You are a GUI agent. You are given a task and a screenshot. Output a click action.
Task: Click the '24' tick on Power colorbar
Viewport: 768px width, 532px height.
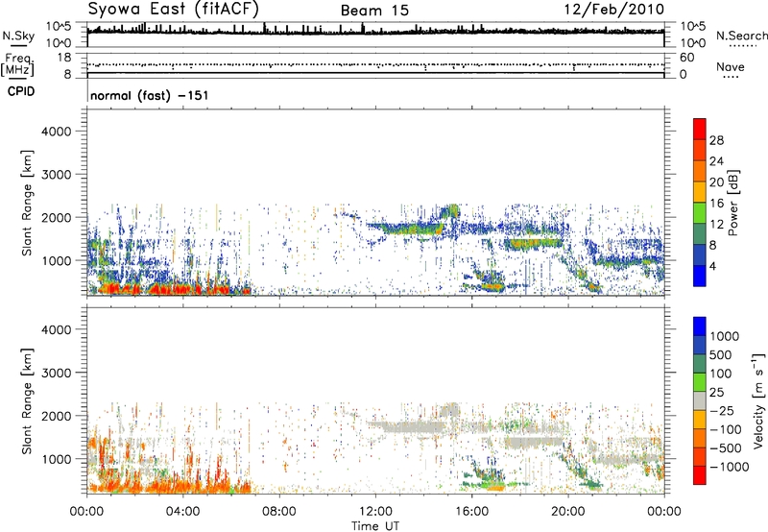716,161
